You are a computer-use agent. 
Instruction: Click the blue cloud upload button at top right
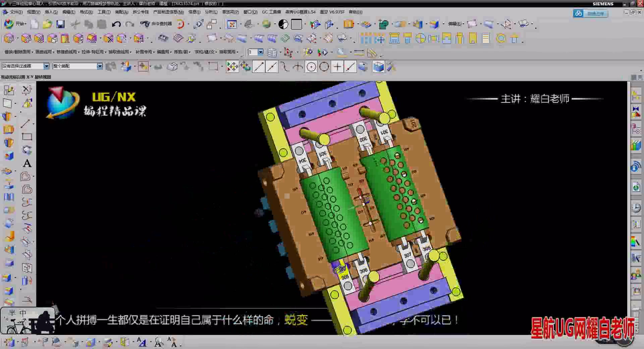click(x=590, y=13)
